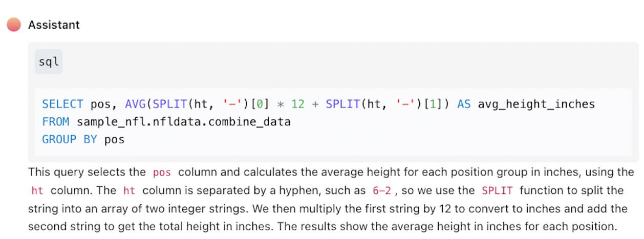
Task: Click the inline pos code in explanation
Action: point(162,172)
